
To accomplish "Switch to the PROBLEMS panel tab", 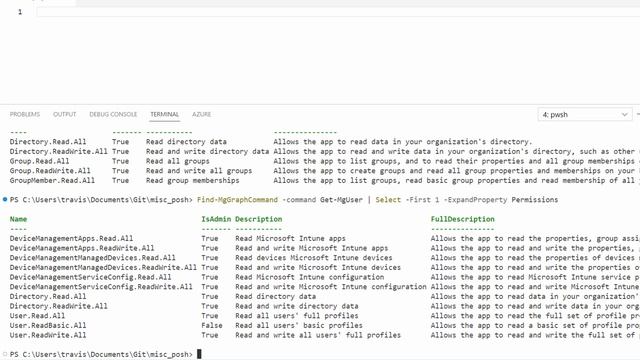I will coord(25,114).
